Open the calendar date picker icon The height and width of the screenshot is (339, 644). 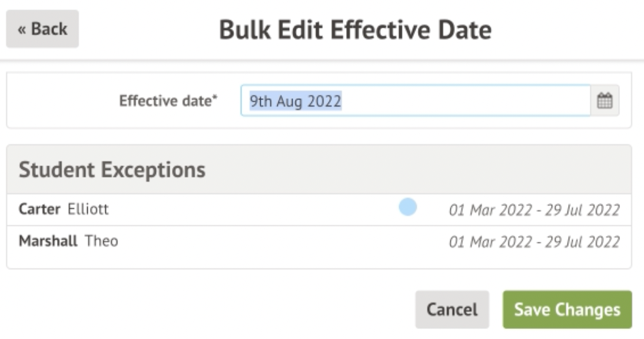tap(605, 101)
